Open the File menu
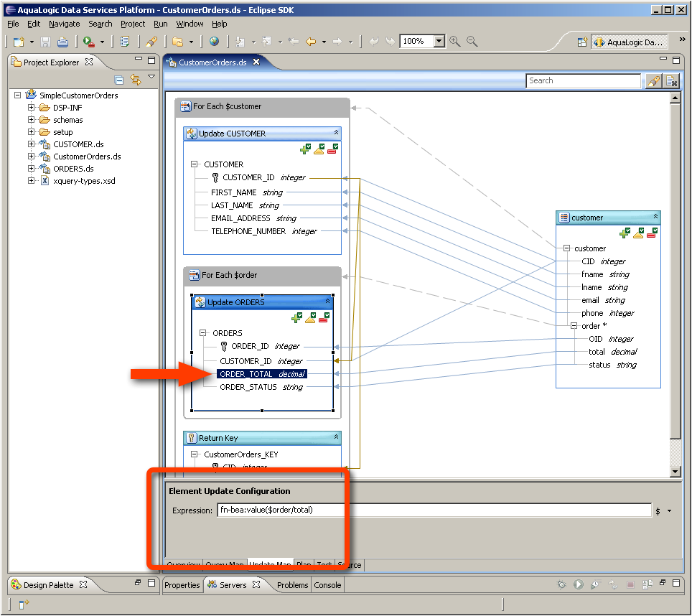This screenshot has height=616, width=692. pyautogui.click(x=13, y=24)
